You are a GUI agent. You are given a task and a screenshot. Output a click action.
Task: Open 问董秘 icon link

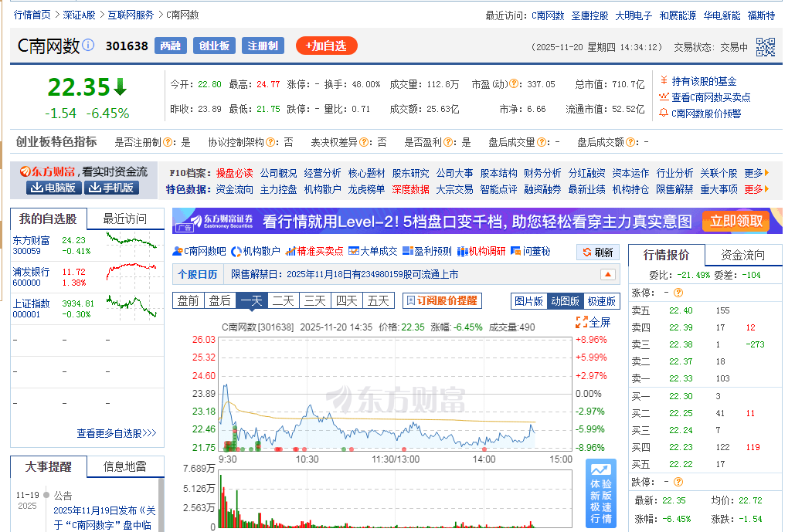[x=530, y=251]
